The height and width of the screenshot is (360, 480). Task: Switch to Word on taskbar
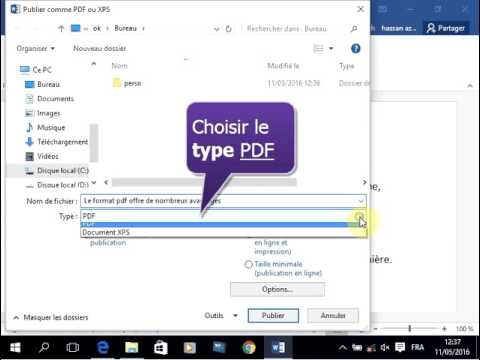[278, 348]
